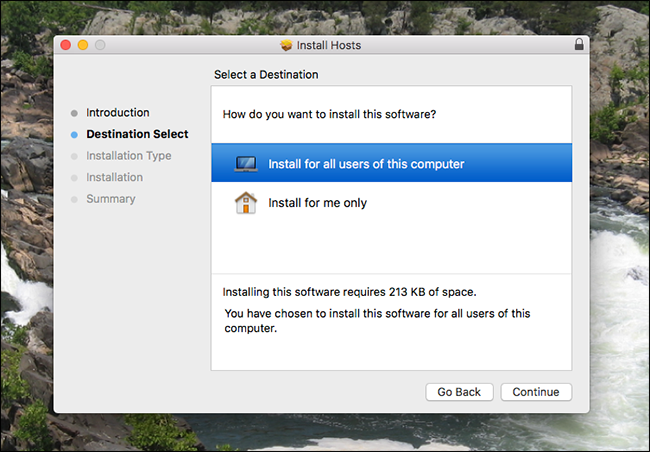This screenshot has width=650, height=452.
Task: Click the package icon beside Install Hosts
Action: 286,45
